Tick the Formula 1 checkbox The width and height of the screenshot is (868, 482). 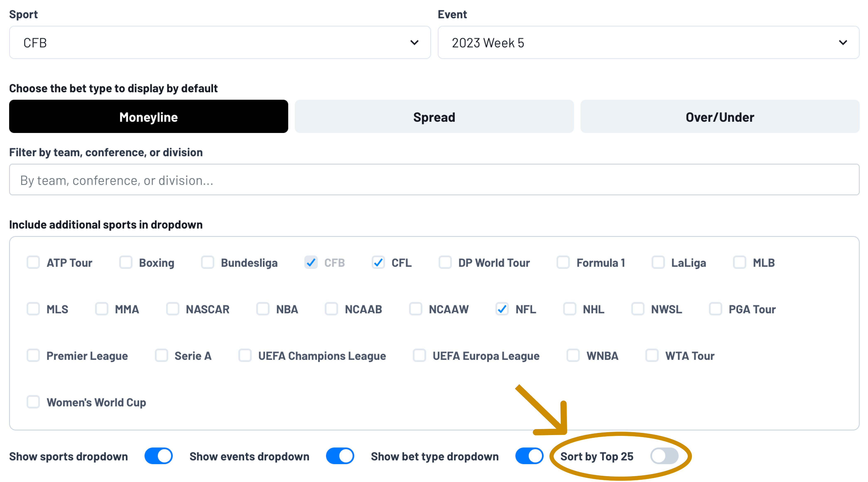point(563,262)
